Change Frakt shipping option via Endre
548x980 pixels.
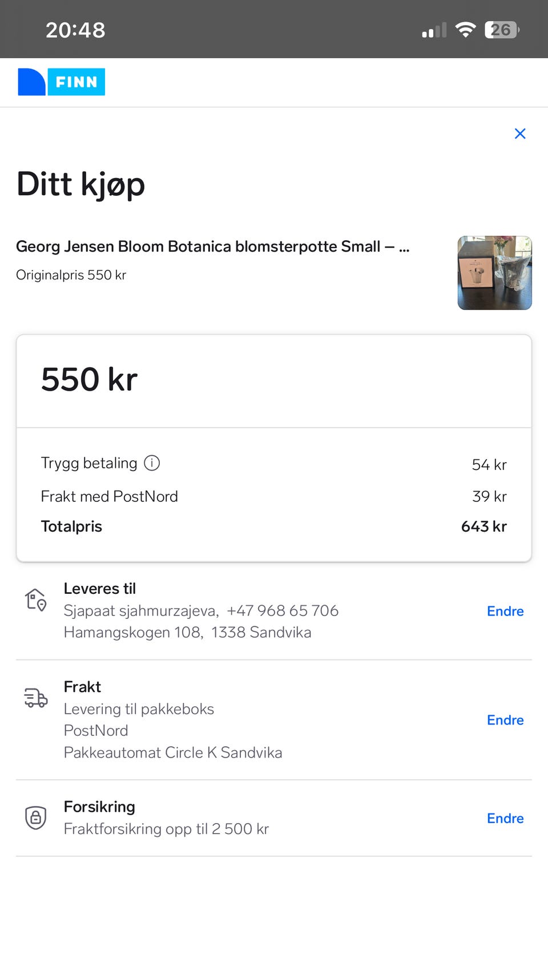505,720
